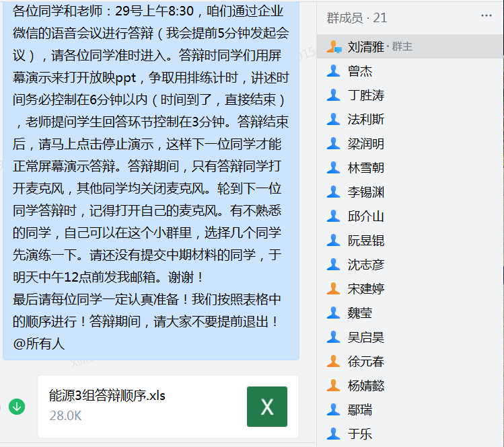Image resolution: width=504 pixels, height=447 pixels.
Task: Click the green download-complete arrow icon
Action: 17,407
